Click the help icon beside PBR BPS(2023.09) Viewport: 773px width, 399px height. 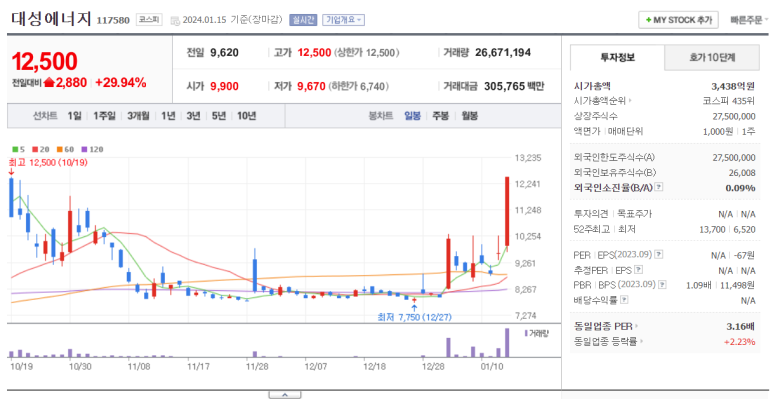tap(663, 284)
